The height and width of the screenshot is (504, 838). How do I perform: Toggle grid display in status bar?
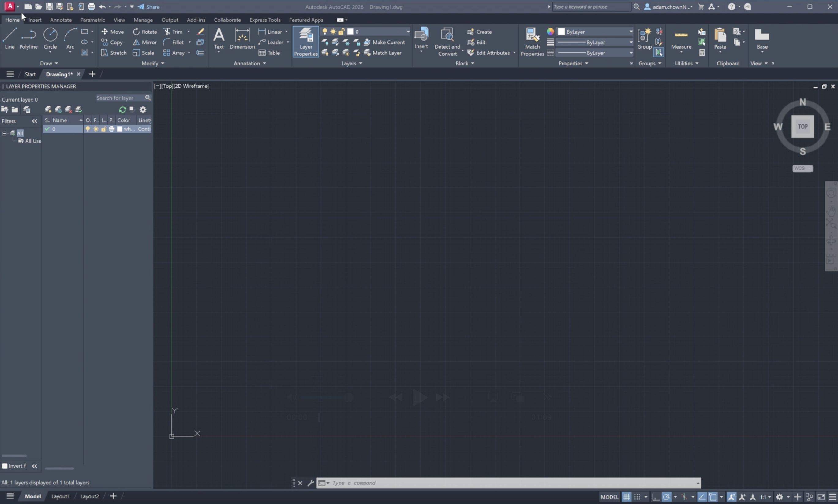point(626,497)
